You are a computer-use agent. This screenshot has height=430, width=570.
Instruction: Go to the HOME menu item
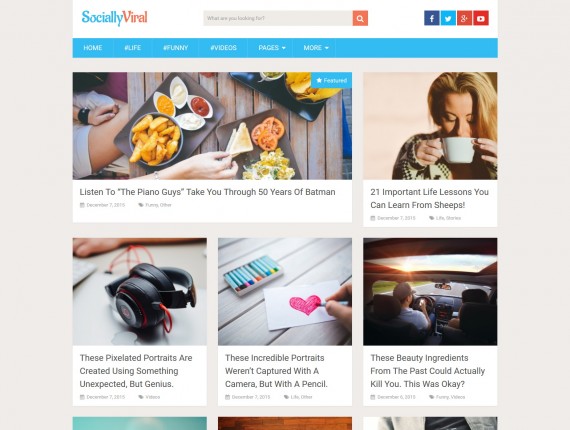tap(93, 48)
